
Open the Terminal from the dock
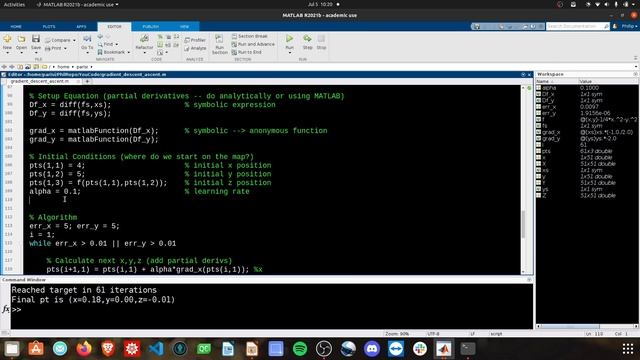468,349
